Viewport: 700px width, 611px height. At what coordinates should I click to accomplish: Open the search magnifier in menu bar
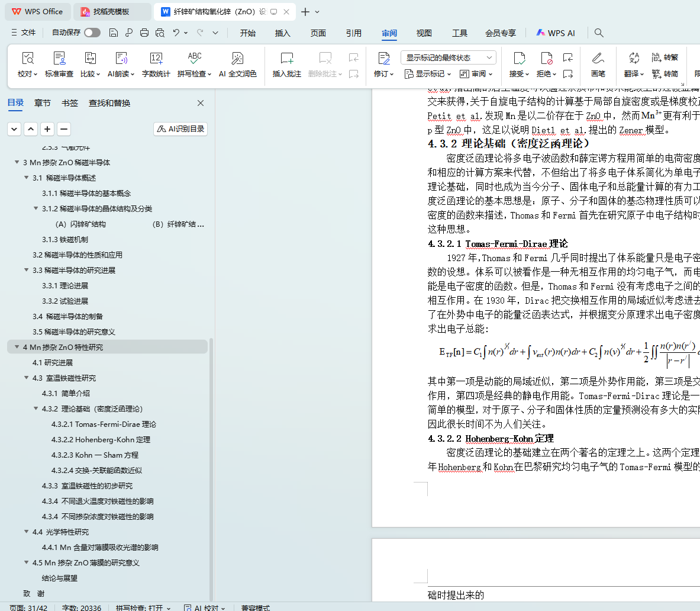(x=599, y=33)
